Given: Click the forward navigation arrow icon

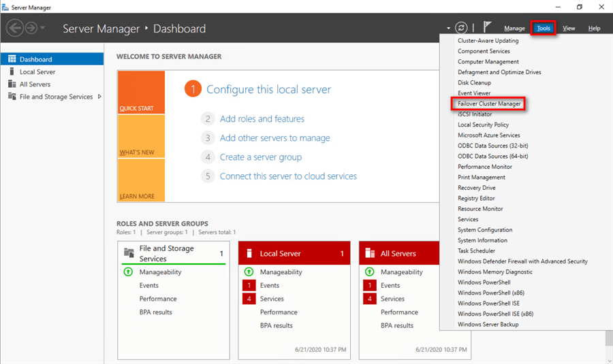Looking at the screenshot, I should pyautogui.click(x=31, y=28).
